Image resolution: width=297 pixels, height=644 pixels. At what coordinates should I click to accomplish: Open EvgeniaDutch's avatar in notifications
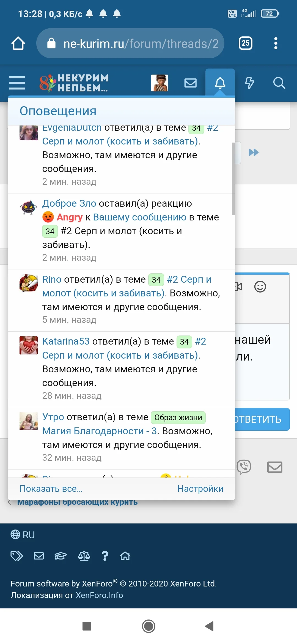29,132
